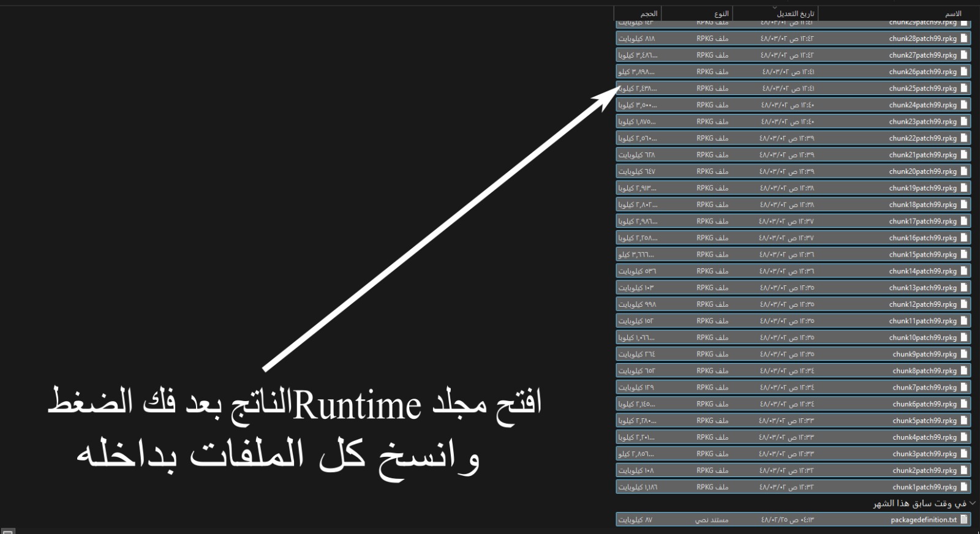Click the '٦٢٨ كيلوبايت' size of chunk21patch99.rpkg
This screenshot has width=980, height=534.
(636, 154)
